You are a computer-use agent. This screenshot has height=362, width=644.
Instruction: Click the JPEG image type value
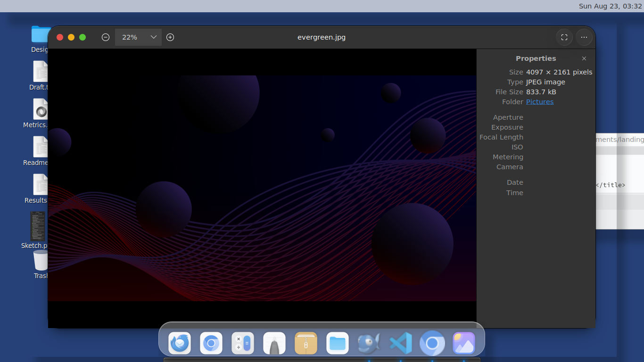pos(545,82)
